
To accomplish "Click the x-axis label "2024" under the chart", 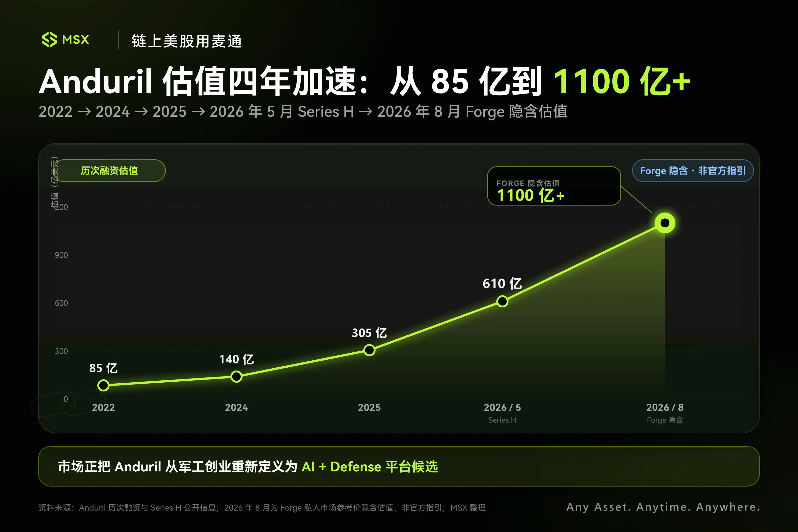I will tap(237, 408).
